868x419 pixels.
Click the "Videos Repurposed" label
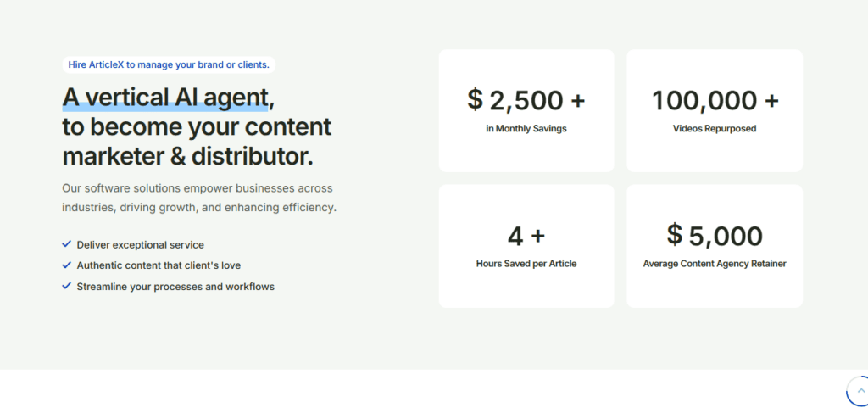point(715,129)
